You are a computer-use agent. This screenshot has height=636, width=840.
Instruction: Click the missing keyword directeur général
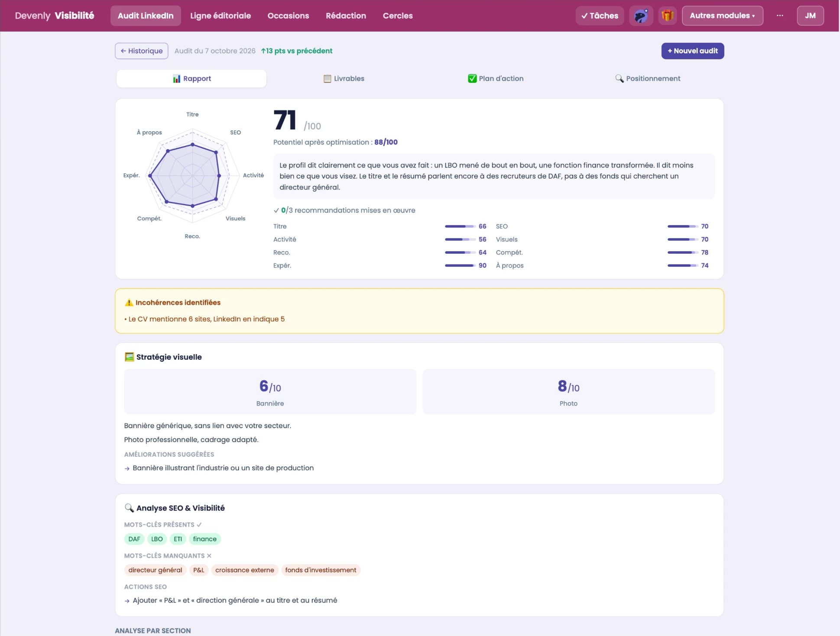(155, 570)
